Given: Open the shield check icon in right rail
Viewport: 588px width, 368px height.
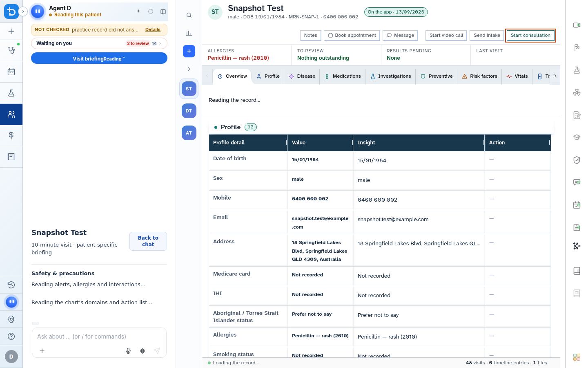Looking at the screenshot, I should (577, 160).
